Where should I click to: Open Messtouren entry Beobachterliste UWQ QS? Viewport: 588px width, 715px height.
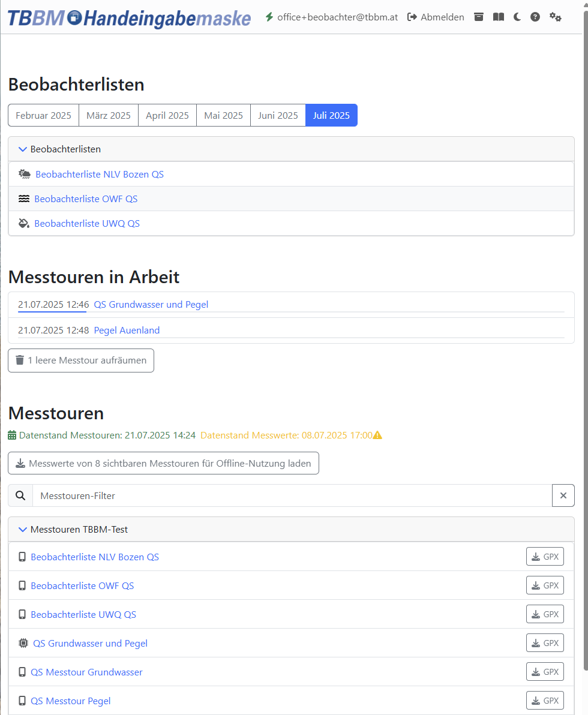pos(83,615)
